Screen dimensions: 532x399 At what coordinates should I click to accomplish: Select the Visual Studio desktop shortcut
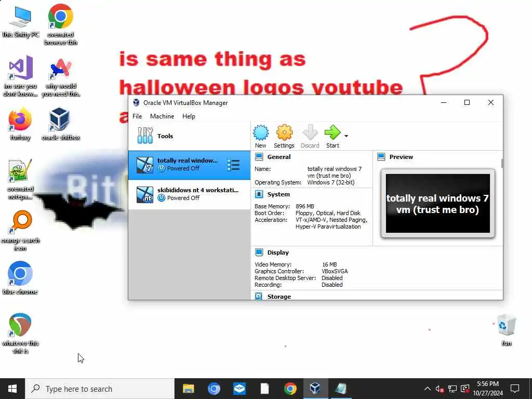(20, 76)
